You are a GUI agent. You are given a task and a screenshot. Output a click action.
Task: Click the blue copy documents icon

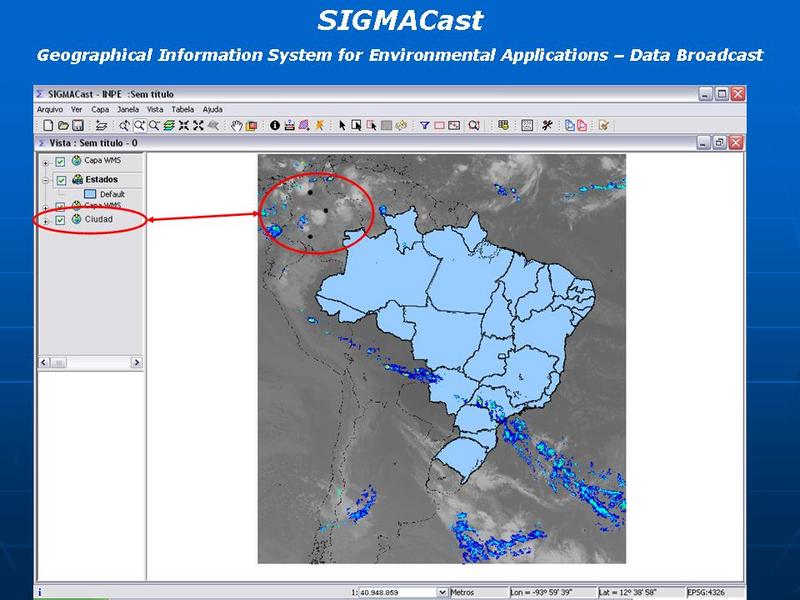(570, 126)
